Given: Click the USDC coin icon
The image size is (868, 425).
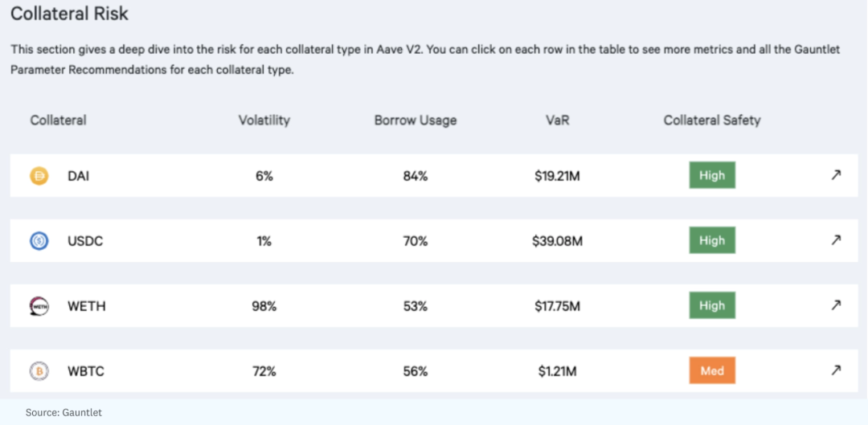Looking at the screenshot, I should [x=39, y=241].
